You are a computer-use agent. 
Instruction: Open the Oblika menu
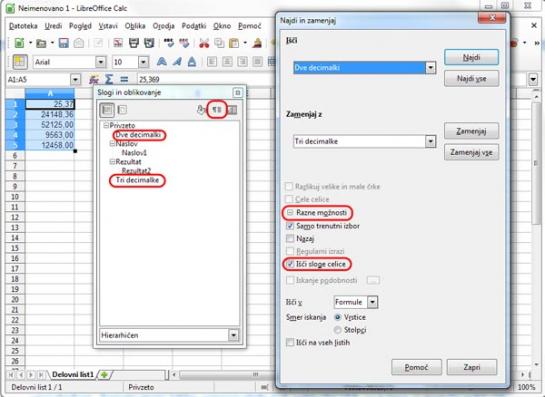click(x=135, y=26)
